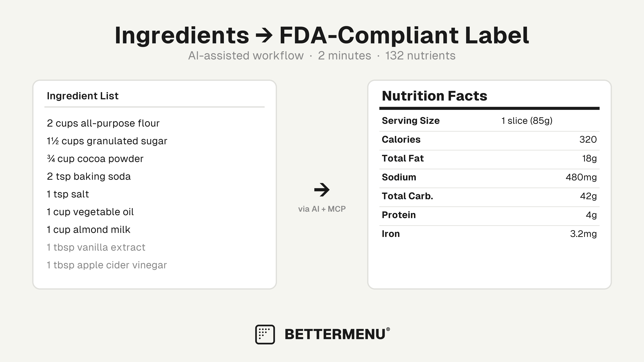
Task: Select the "Nutrition Facts" label heading
Action: 434,96
